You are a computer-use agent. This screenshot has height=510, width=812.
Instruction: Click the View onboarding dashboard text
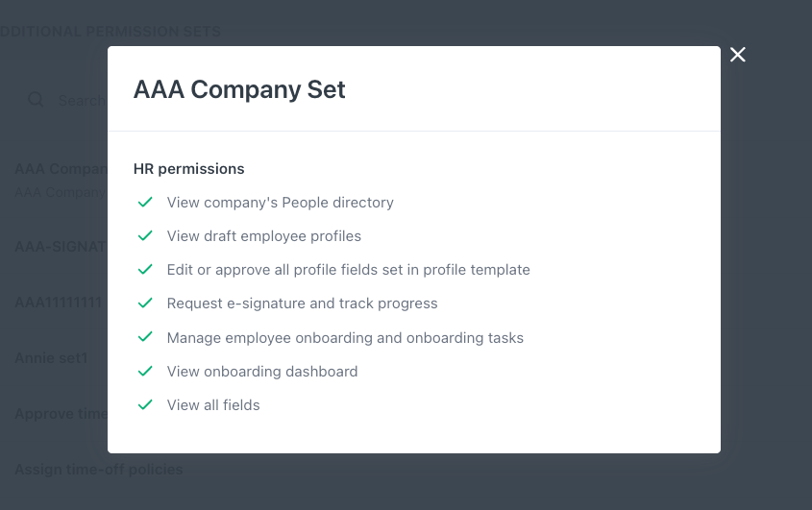(x=262, y=372)
